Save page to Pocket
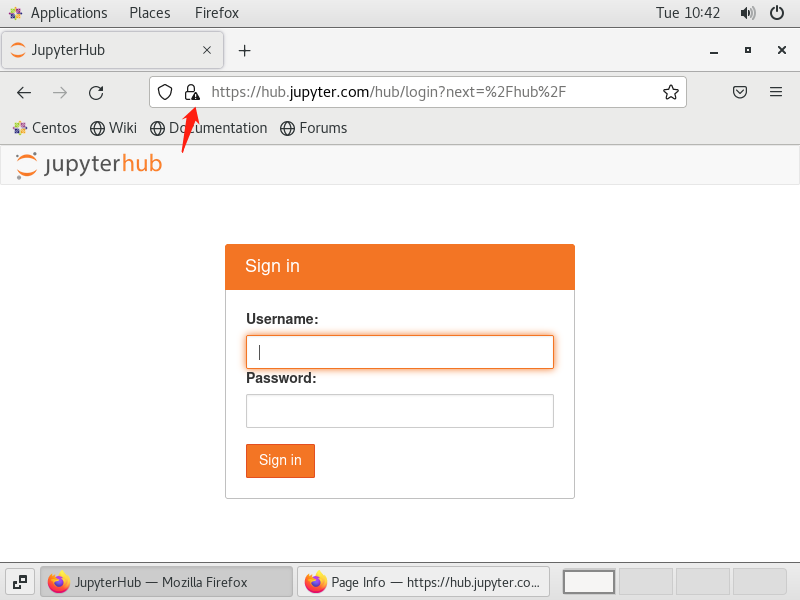Viewport: 800px width, 600px height. click(x=740, y=92)
